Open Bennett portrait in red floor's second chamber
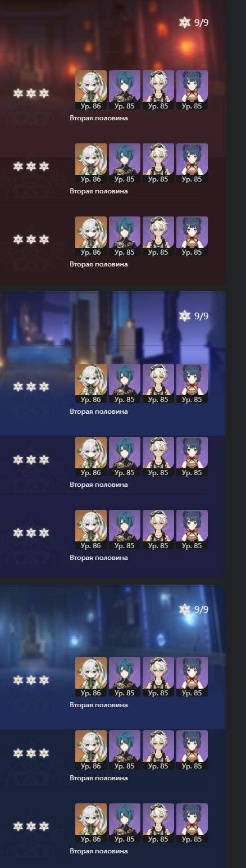This screenshot has height=868, width=246. click(158, 163)
